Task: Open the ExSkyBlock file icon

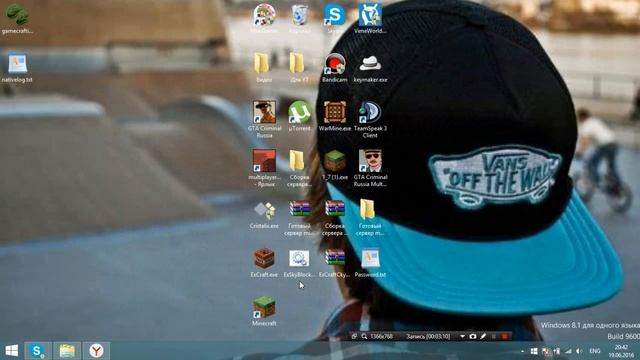Action: (x=299, y=258)
